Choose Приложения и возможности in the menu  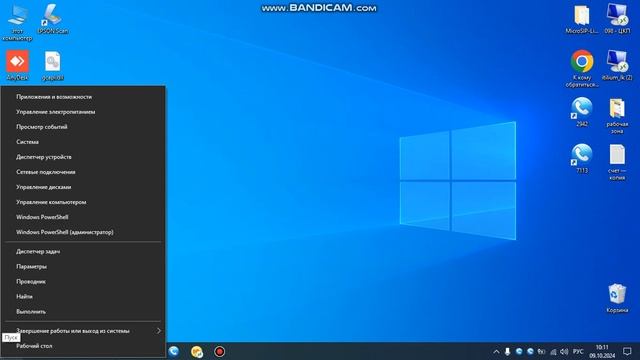(83, 97)
